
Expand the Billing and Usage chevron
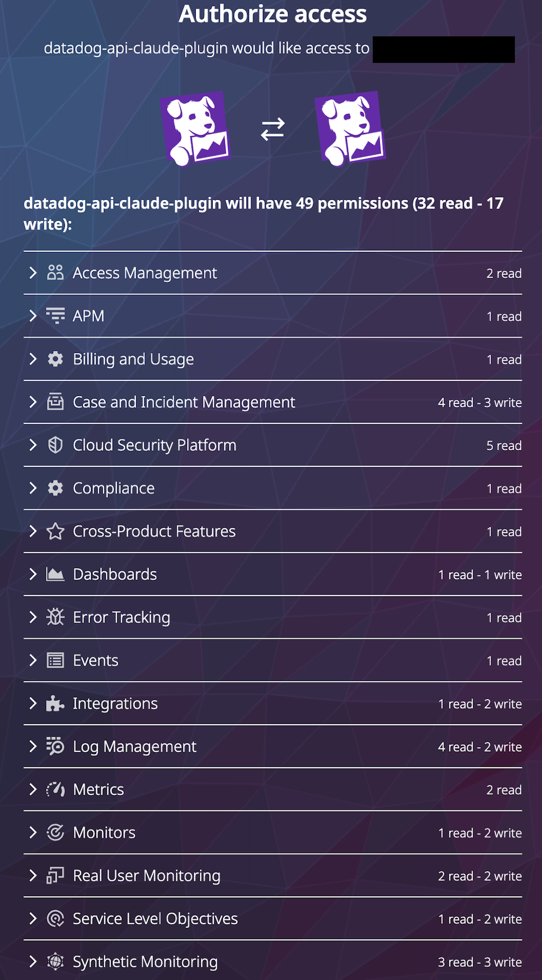[33, 359]
